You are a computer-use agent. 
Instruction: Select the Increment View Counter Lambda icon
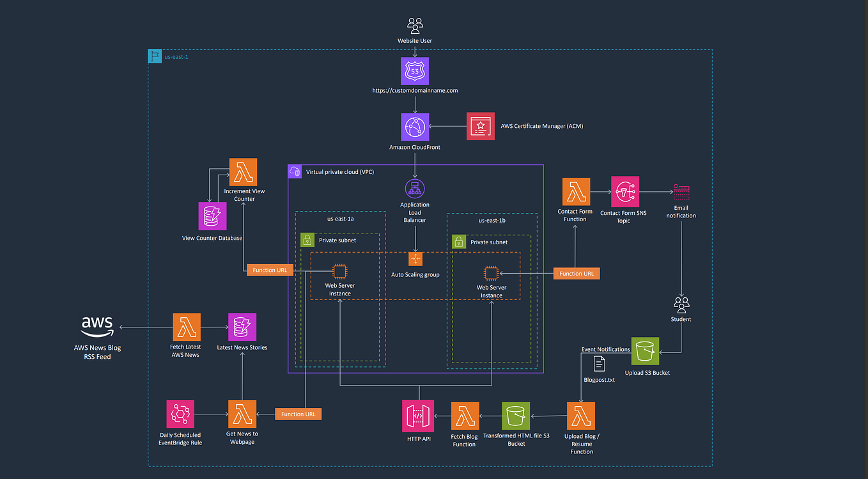click(x=244, y=171)
